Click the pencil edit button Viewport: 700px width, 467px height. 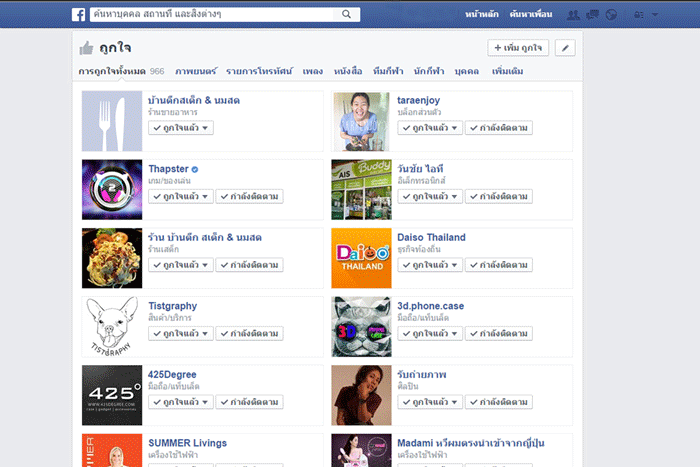click(x=565, y=48)
